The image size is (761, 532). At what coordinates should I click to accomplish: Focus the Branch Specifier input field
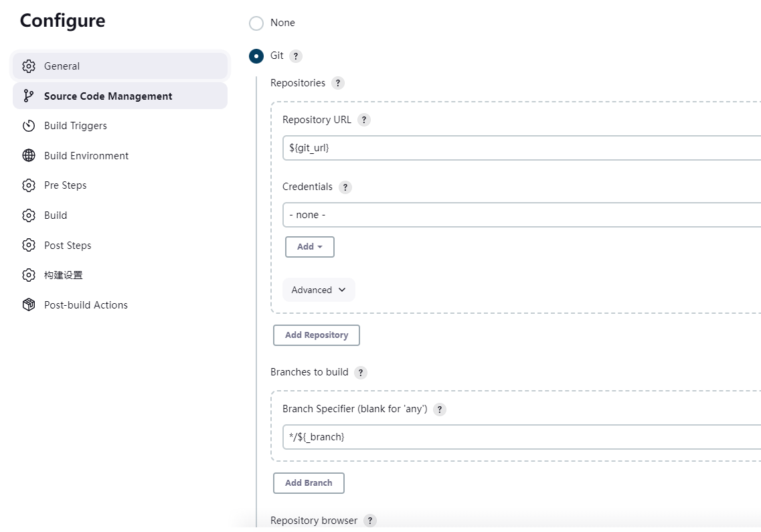tap(521, 437)
